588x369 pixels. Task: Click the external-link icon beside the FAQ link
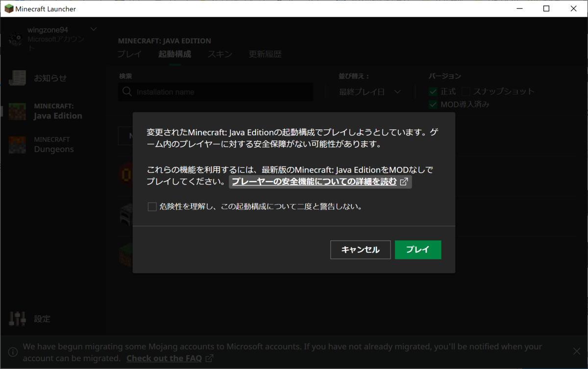(x=210, y=358)
